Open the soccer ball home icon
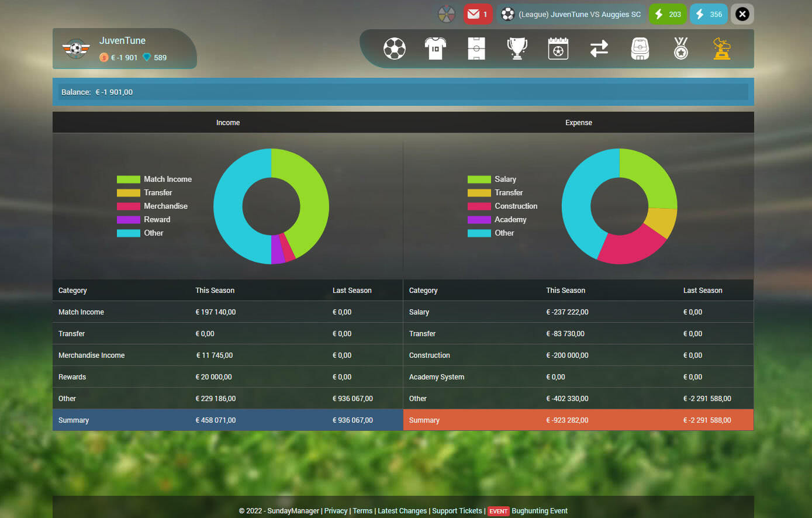The height and width of the screenshot is (518, 812). coord(395,49)
